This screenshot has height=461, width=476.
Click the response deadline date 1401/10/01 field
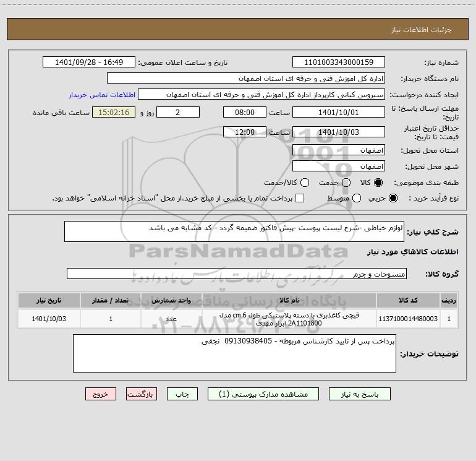coord(339,112)
